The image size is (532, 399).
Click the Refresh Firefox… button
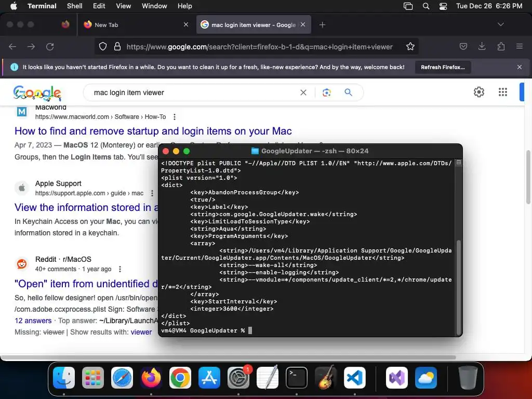443,67
